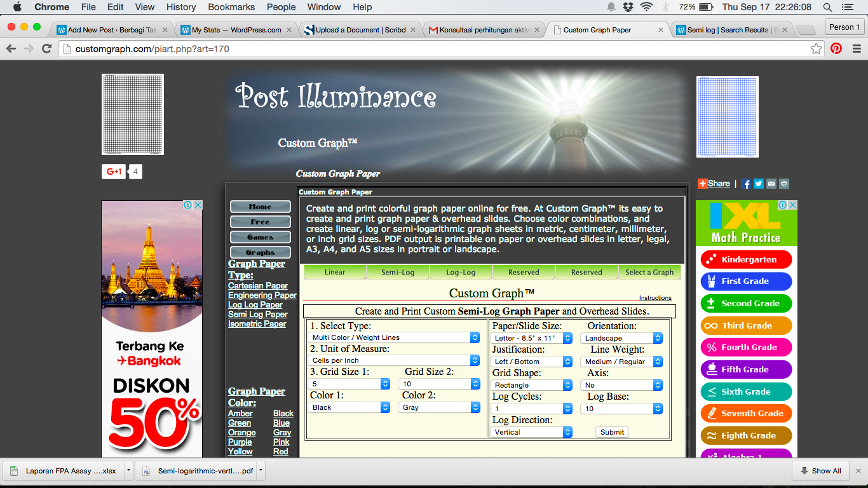Viewport: 868px width, 488px height.
Task: Open the Engineering Paper link
Action: pos(262,295)
